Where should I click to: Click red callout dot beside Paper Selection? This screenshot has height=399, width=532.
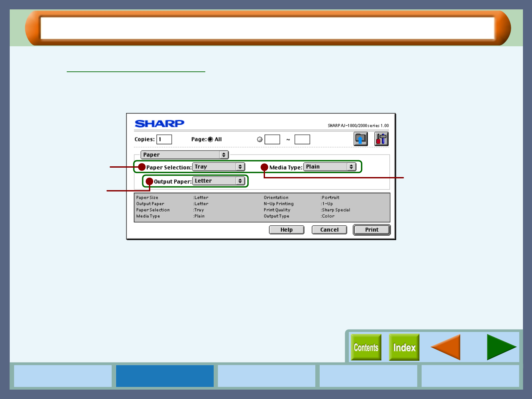142,167
